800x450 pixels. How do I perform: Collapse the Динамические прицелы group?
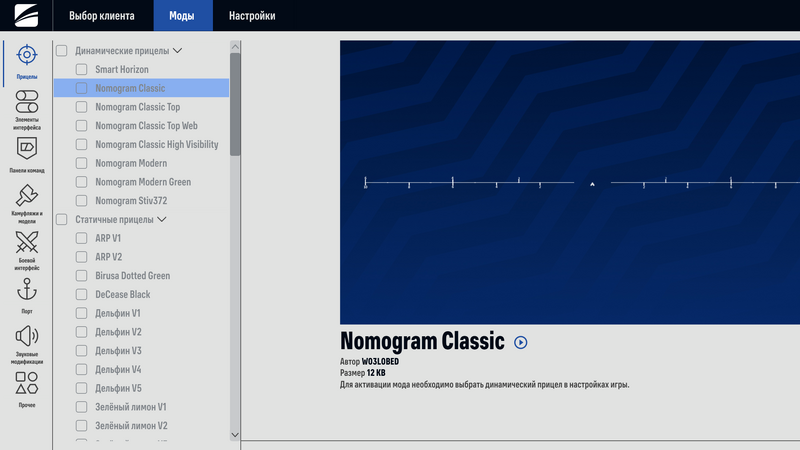click(x=178, y=50)
